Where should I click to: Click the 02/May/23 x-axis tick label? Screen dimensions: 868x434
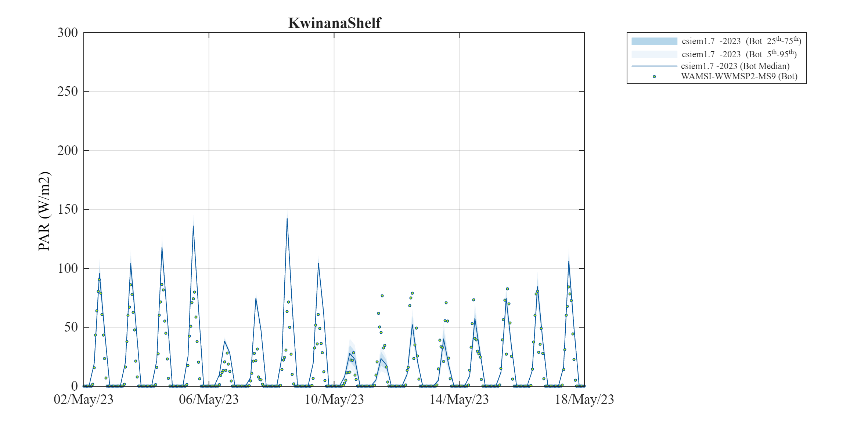(84, 399)
